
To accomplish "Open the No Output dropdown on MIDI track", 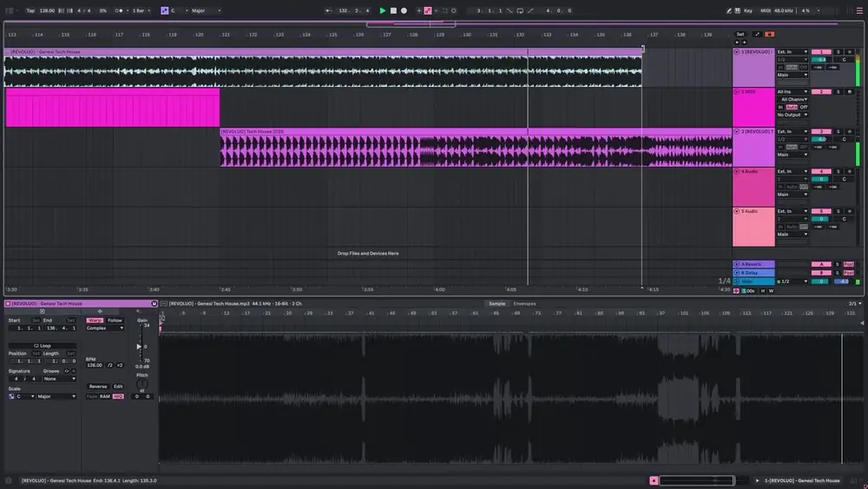I will (x=792, y=116).
